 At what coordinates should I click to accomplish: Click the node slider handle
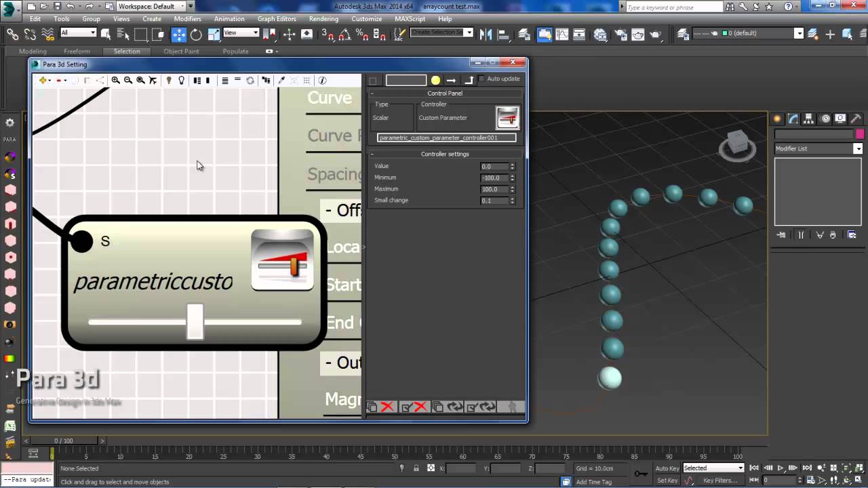[195, 321]
